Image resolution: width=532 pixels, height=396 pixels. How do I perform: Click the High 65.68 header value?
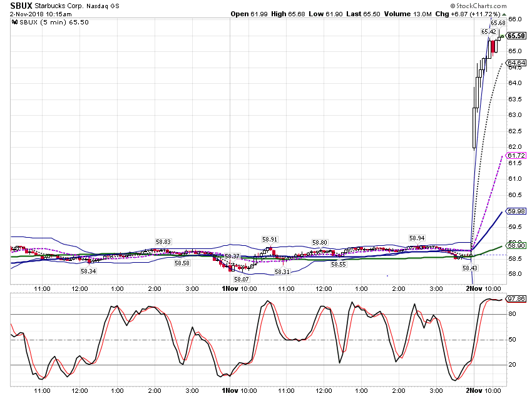288,14
